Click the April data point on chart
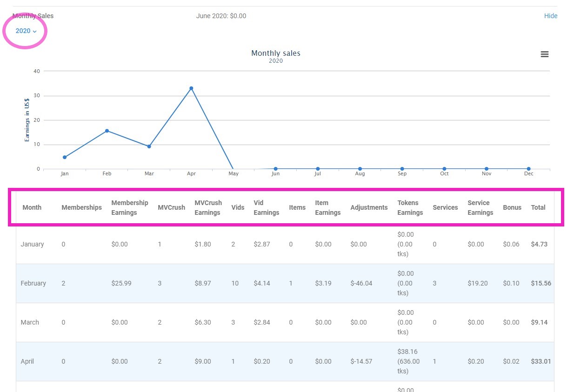Image resolution: width=574 pixels, height=392 pixels. click(191, 88)
